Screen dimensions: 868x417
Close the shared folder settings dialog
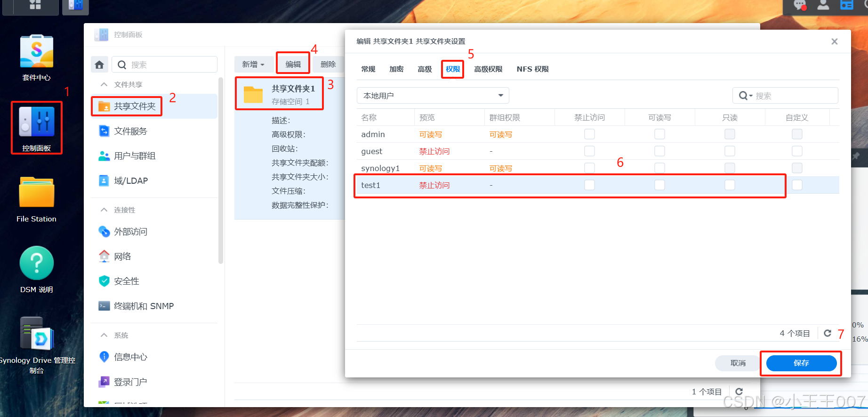pyautogui.click(x=834, y=41)
